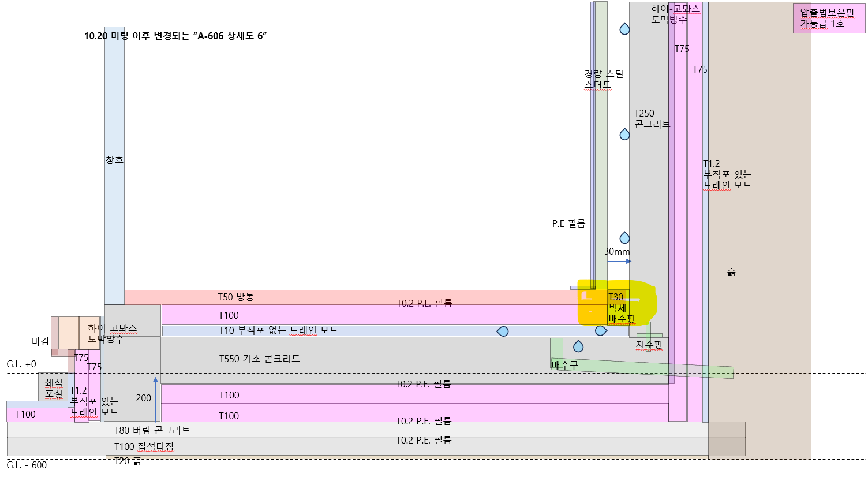This screenshot has width=868, height=477.
Task: Click the 창호 window frame label
Action: coord(114,160)
